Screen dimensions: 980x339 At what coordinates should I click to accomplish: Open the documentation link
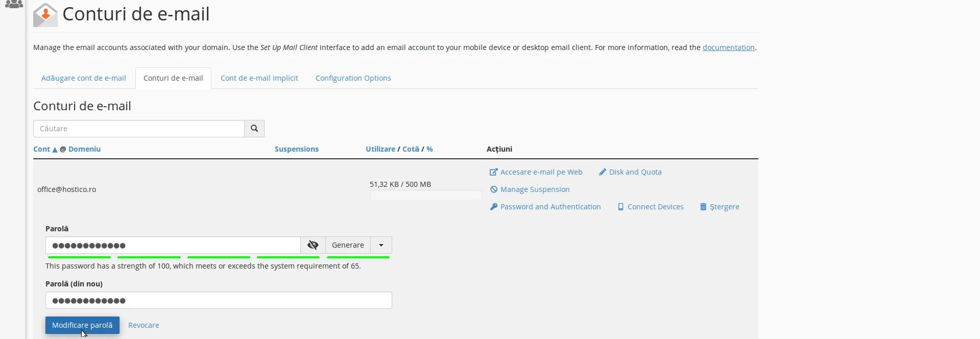(729, 47)
